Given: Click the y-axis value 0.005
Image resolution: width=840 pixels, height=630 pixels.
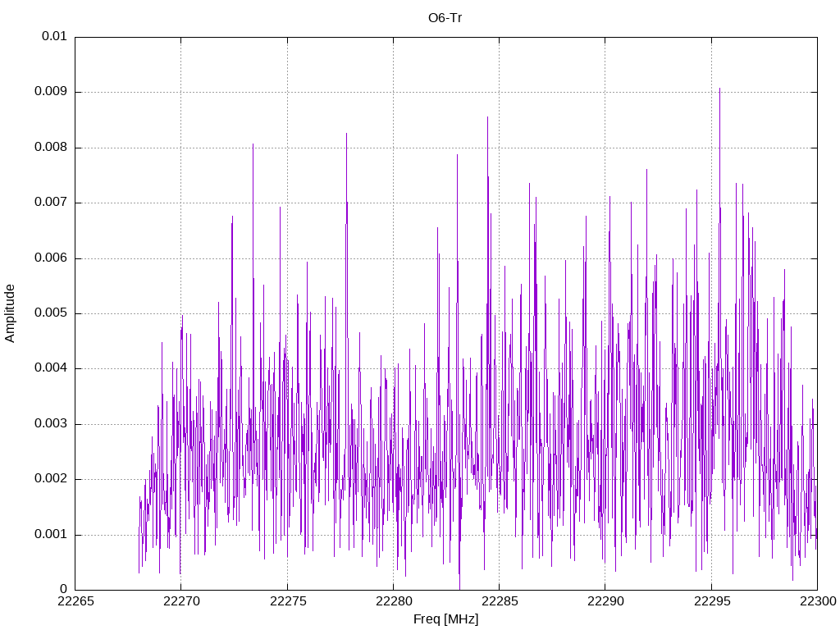Looking at the screenshot, I should 51,313.
